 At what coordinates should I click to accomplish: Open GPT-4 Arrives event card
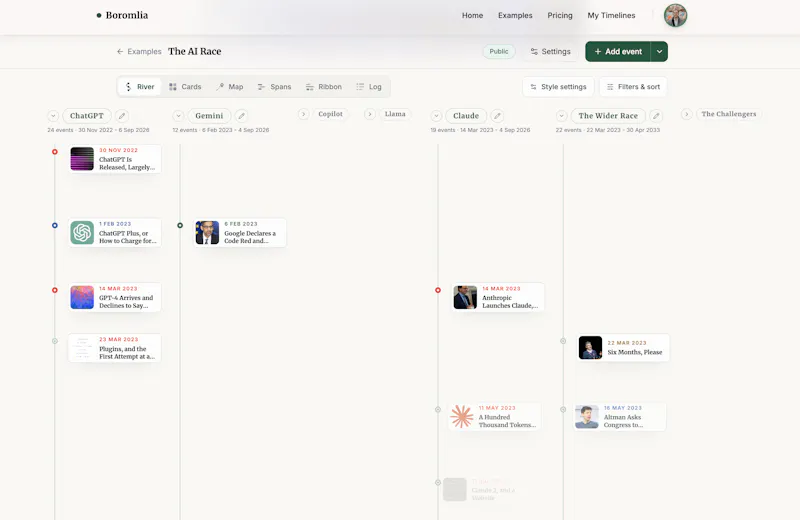pyautogui.click(x=115, y=297)
